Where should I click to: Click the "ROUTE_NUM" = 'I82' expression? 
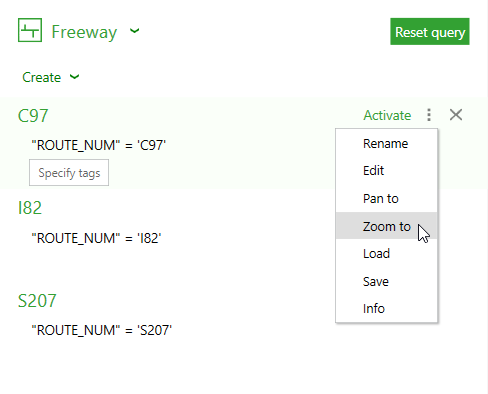[x=96, y=238]
